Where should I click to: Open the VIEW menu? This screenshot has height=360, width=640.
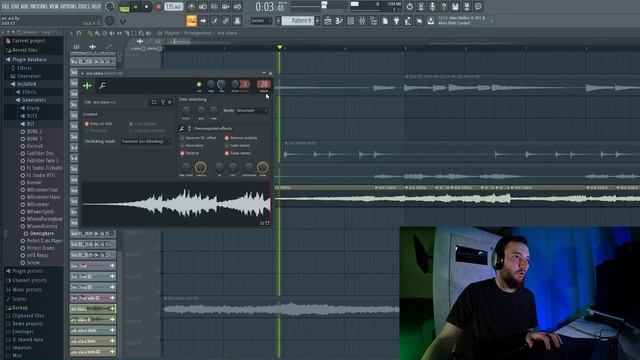(x=54, y=7)
